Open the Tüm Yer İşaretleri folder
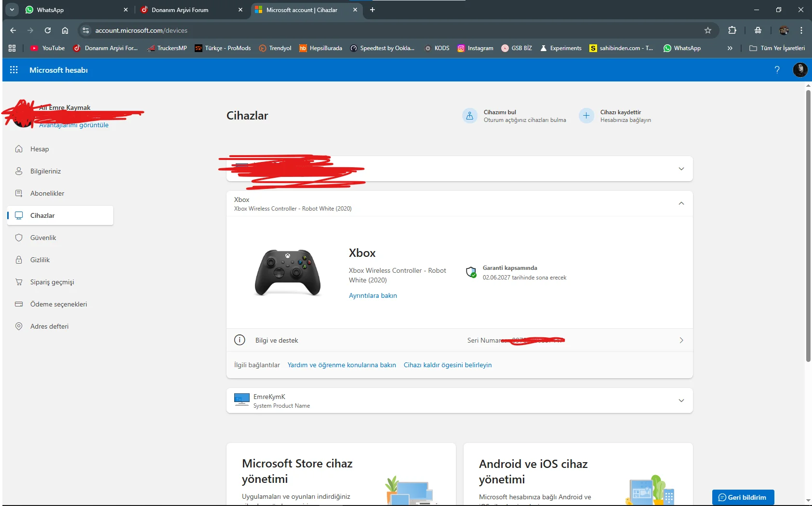Viewport: 812px width, 506px height. (x=777, y=48)
